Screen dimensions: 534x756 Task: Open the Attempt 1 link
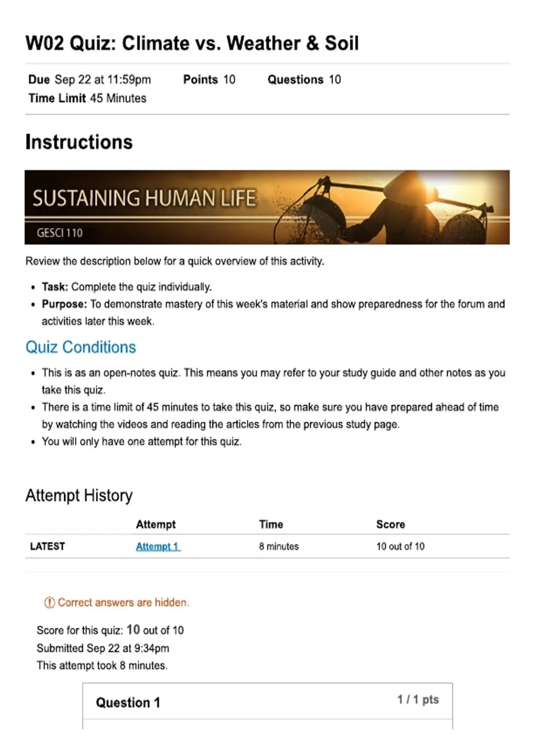click(x=158, y=547)
